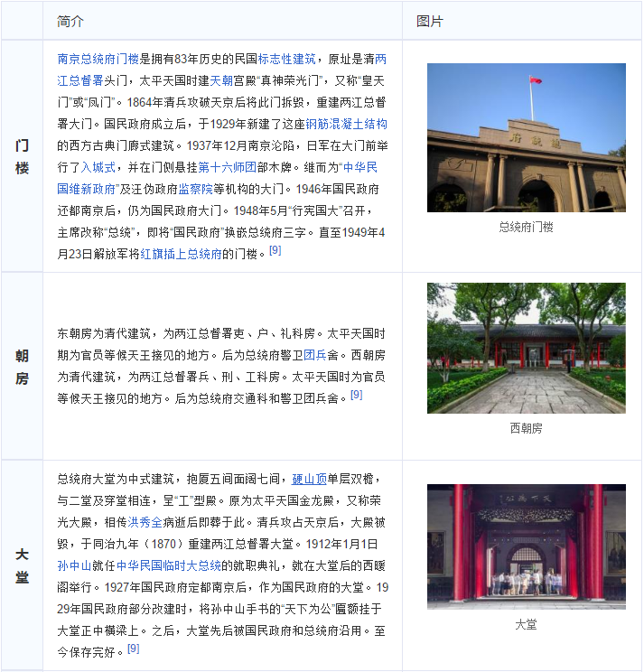Open citation [9] in the 朝房 row

(x=357, y=395)
